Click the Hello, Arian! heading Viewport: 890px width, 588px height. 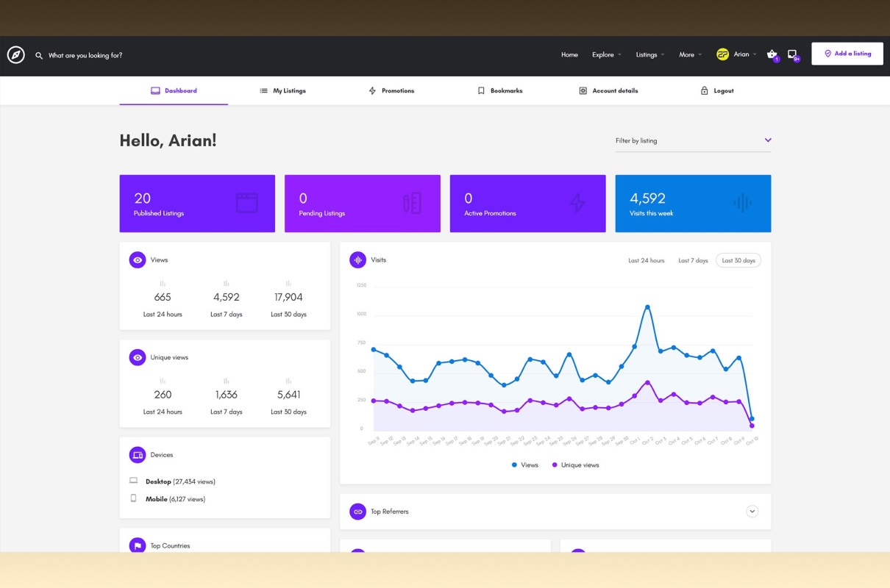coord(168,140)
